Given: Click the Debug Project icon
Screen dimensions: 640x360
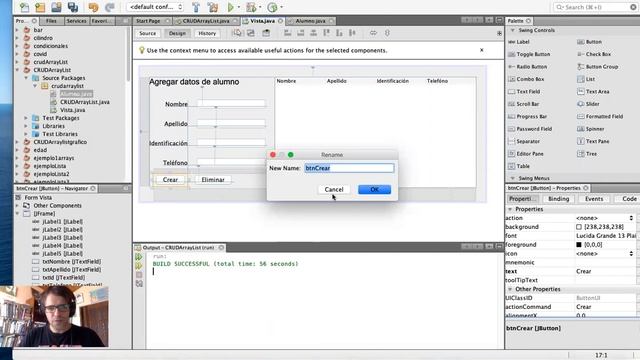Looking at the screenshot, I should click(x=251, y=7).
